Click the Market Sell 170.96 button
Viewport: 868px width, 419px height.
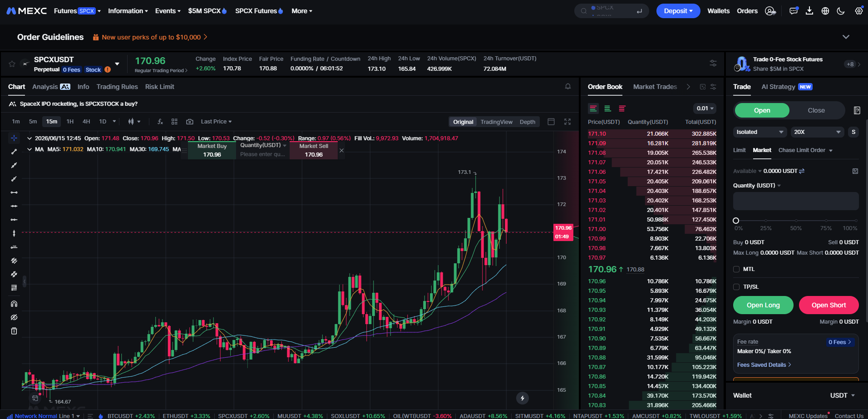(314, 151)
